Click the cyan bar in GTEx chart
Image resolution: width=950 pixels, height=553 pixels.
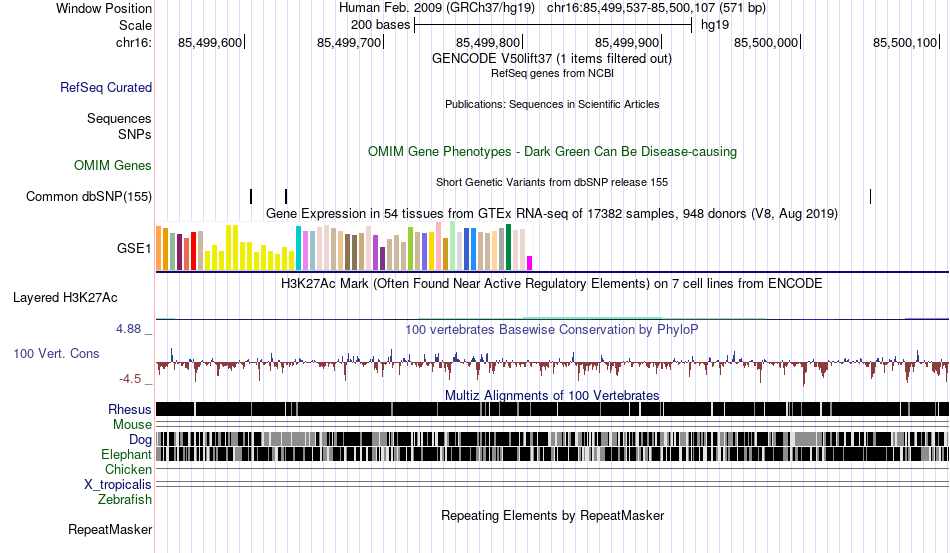click(x=298, y=248)
